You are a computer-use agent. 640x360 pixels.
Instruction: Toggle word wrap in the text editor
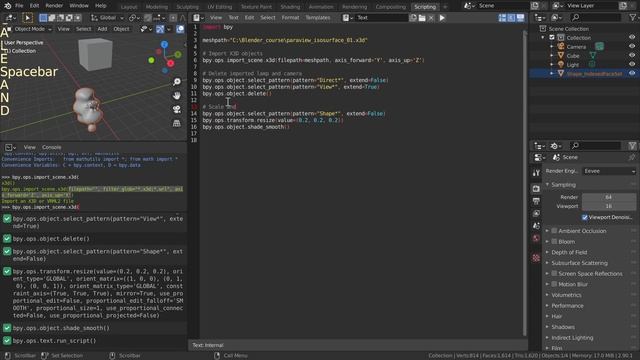pos(511,18)
